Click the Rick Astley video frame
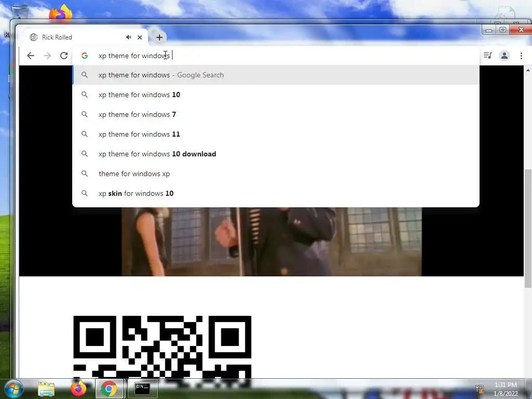Image resolution: width=532 pixels, height=399 pixels. coord(271,242)
